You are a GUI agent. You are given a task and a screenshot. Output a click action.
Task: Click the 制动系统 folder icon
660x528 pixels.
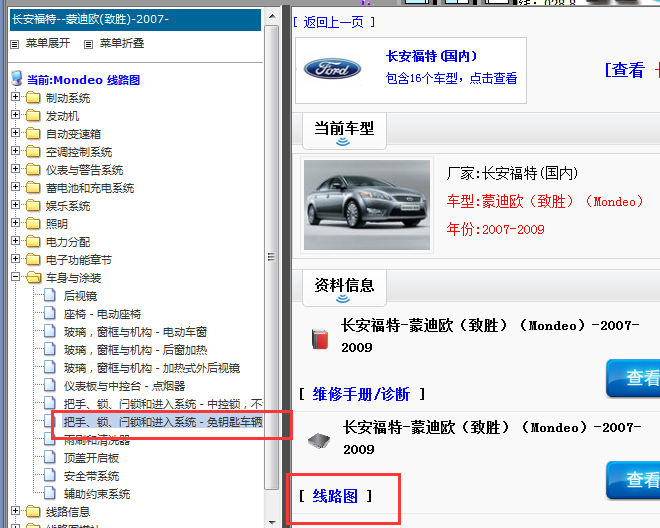point(33,98)
